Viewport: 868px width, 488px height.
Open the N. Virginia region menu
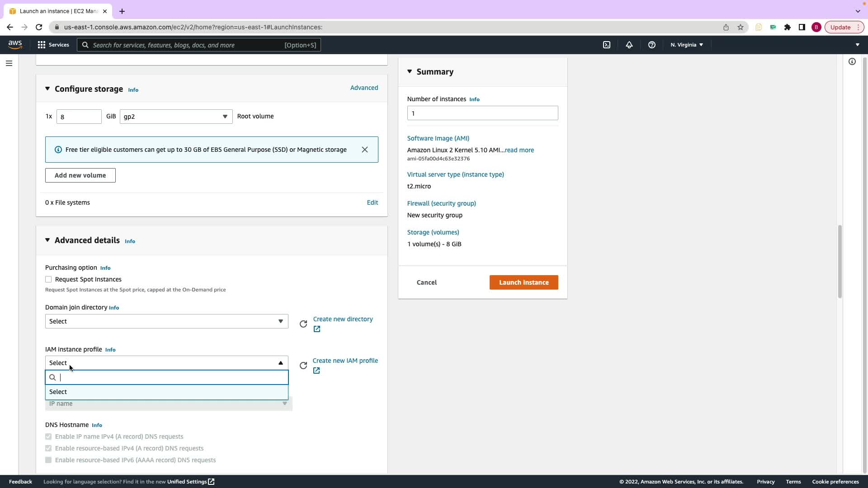(x=686, y=45)
